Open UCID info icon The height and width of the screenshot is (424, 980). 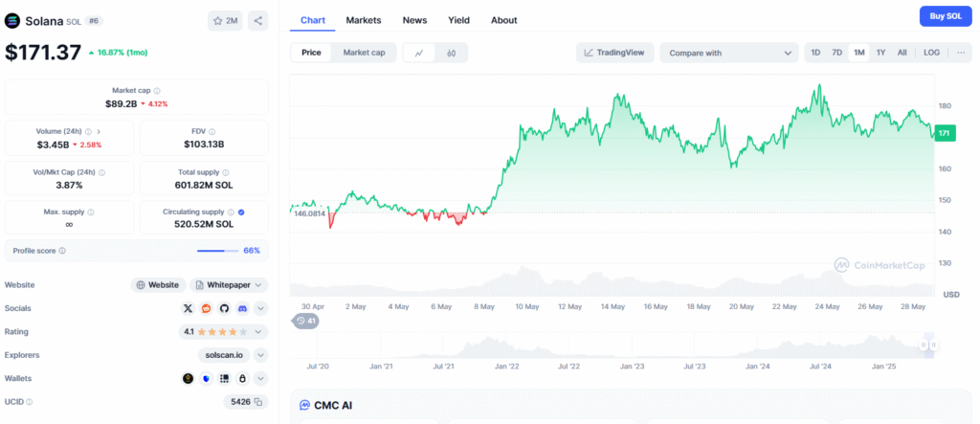pos(30,402)
